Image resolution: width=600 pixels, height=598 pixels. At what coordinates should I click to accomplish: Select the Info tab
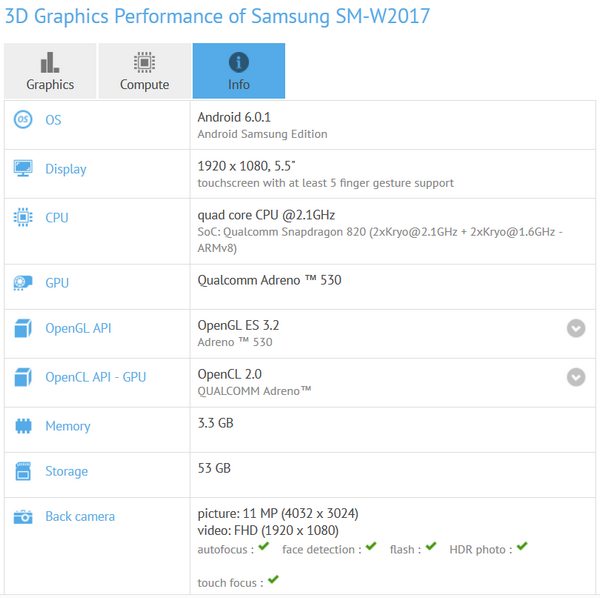pyautogui.click(x=239, y=71)
